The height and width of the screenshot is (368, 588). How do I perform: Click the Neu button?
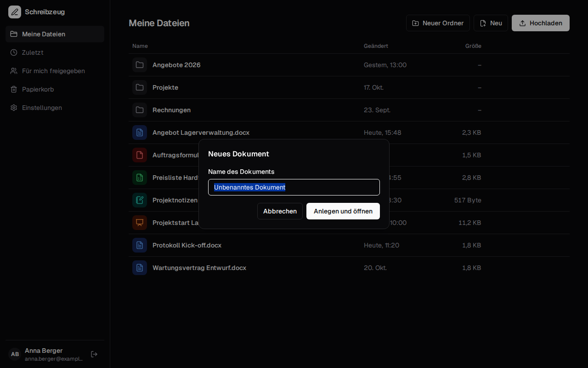tap(491, 23)
